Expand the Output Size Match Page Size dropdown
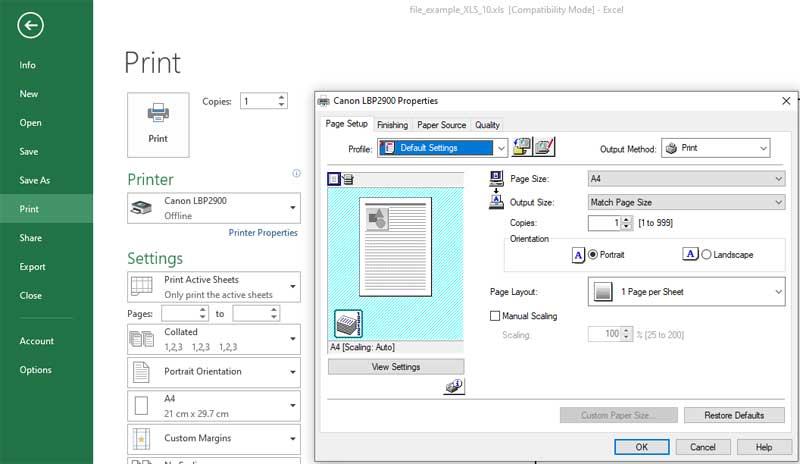Image resolution: width=800 pixels, height=464 pixels. pos(686,202)
